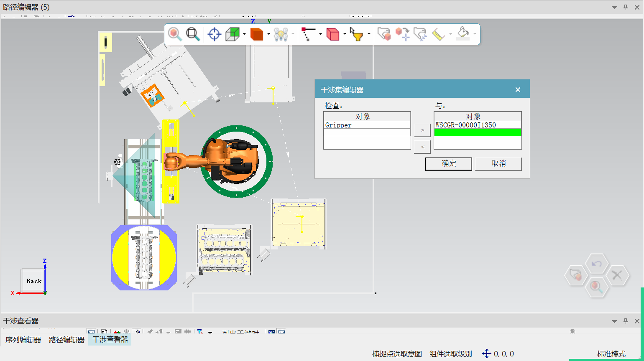Click the light bulbs display icon
Viewport: 644px width, 361px height.
[x=281, y=34]
